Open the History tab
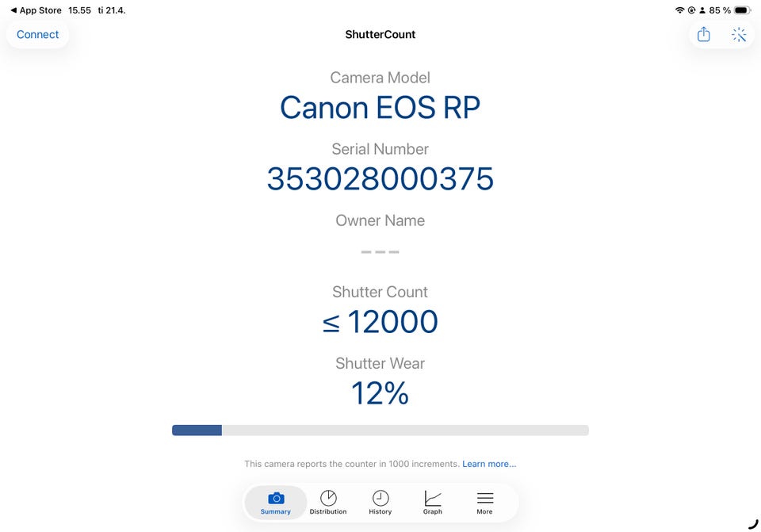 coord(380,503)
